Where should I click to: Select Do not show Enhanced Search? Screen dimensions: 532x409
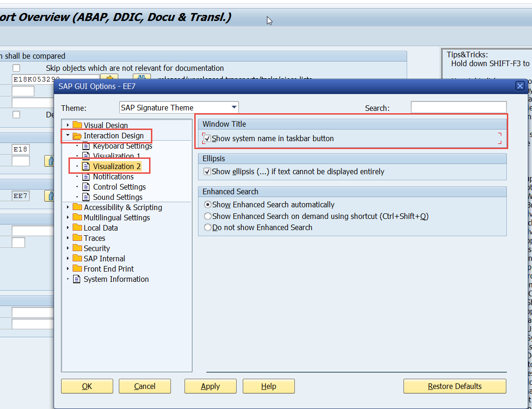click(x=208, y=228)
